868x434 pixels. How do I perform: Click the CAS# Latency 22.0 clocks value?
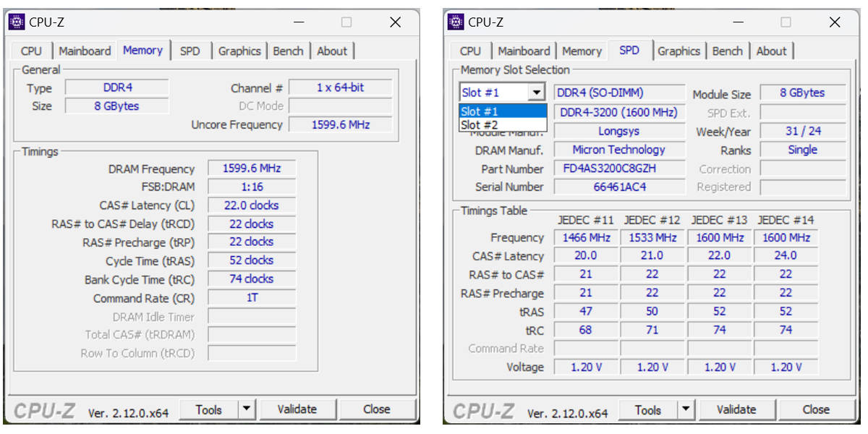[252, 205]
